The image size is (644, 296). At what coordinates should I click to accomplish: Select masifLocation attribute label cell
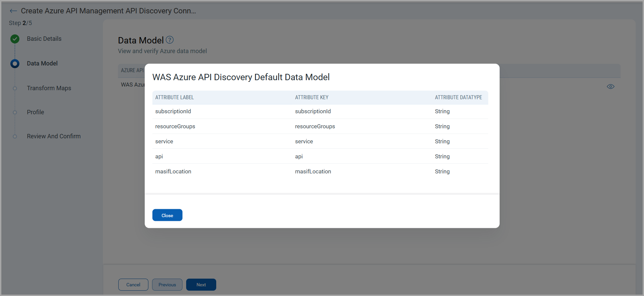coord(173,172)
